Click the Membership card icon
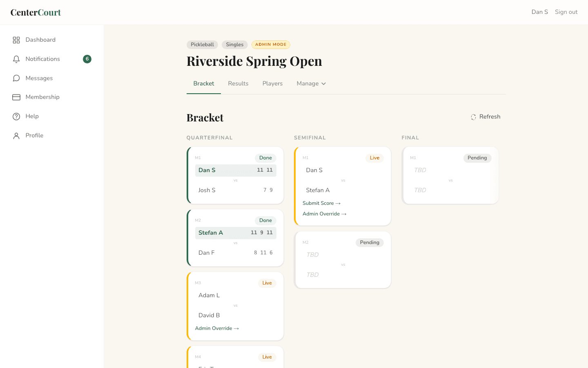 (16, 97)
